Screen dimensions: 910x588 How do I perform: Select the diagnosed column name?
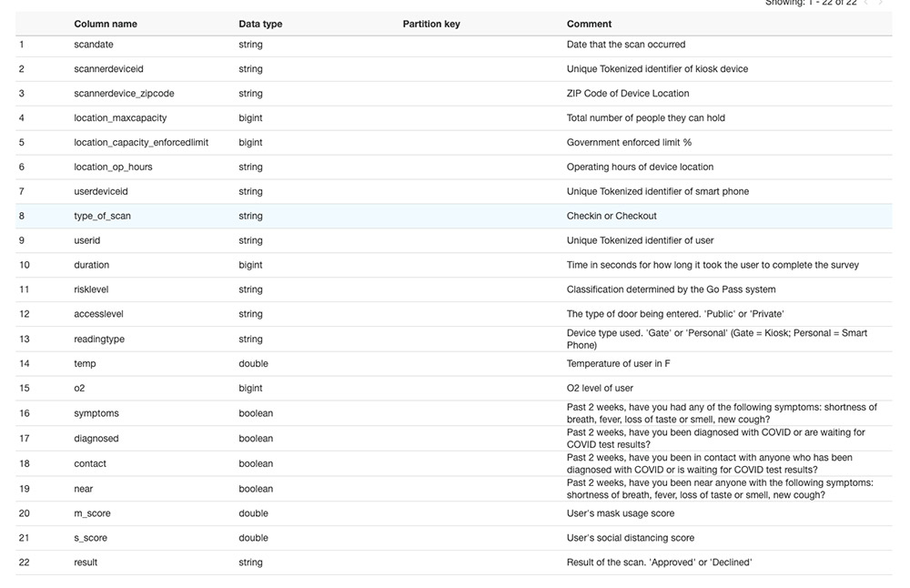(96, 438)
